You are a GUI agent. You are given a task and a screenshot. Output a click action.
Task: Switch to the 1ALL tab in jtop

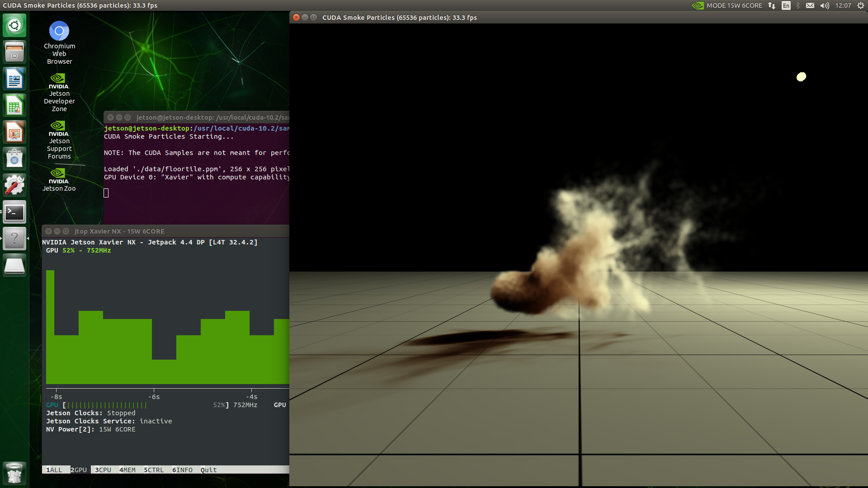(54, 470)
